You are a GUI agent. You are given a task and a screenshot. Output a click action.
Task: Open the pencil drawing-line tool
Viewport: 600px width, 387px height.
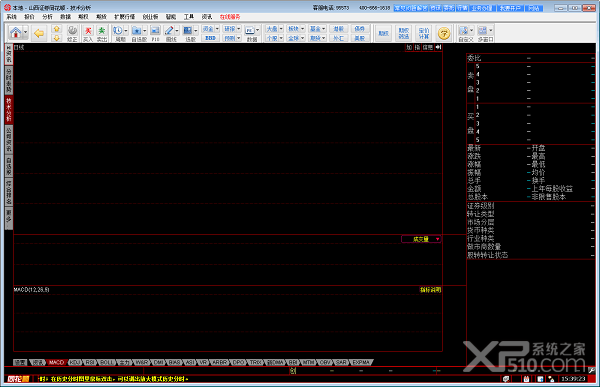(x=169, y=30)
